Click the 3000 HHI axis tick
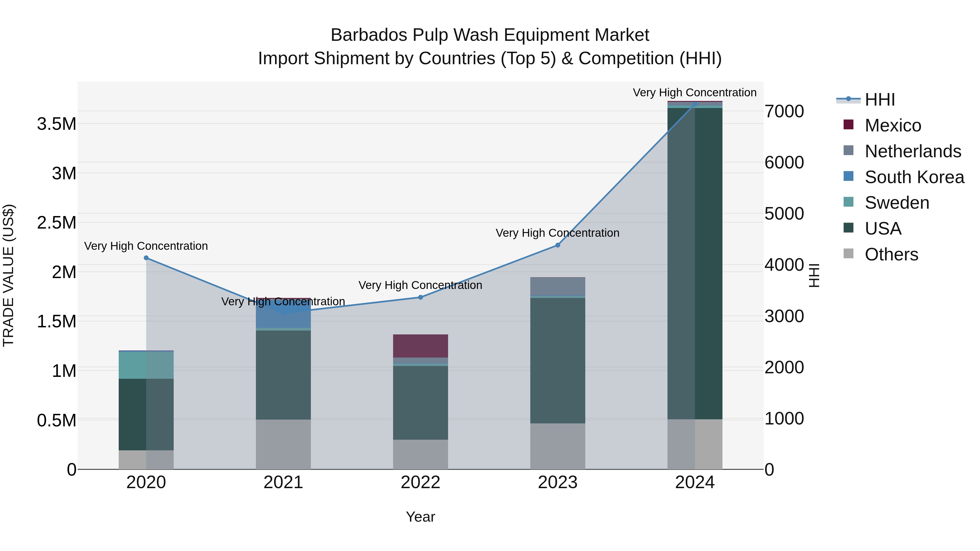 click(785, 316)
